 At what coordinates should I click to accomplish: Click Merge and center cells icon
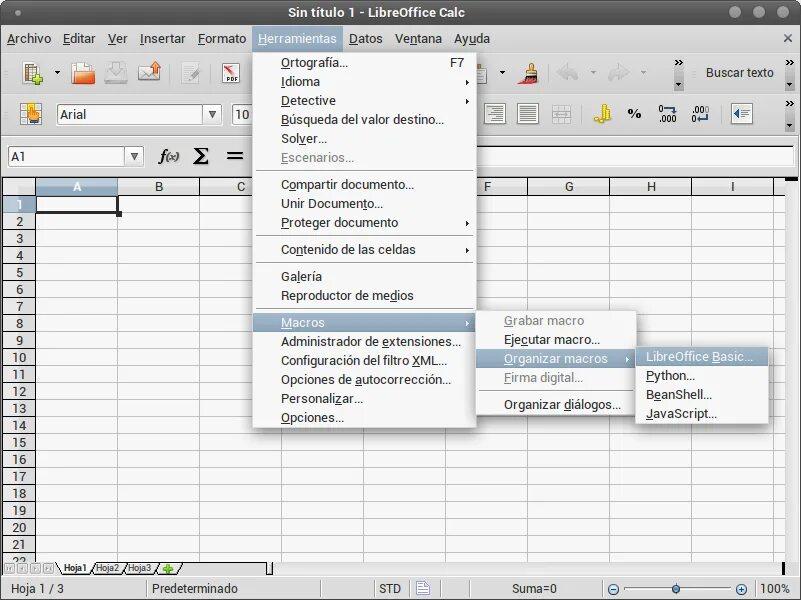click(561, 114)
